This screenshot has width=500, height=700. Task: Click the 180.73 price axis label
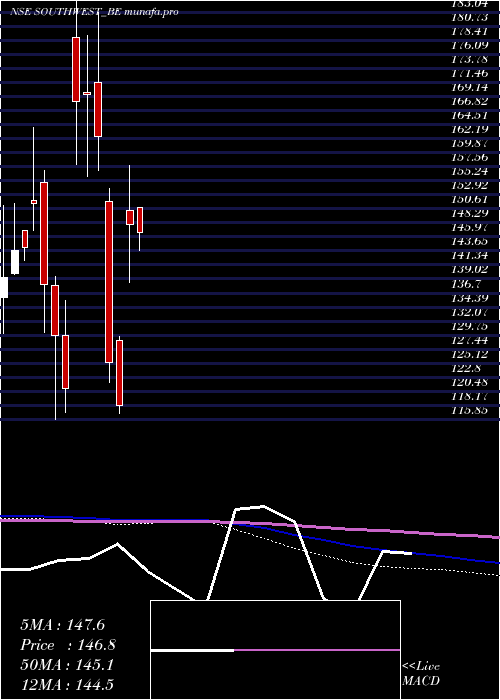(x=471, y=17)
